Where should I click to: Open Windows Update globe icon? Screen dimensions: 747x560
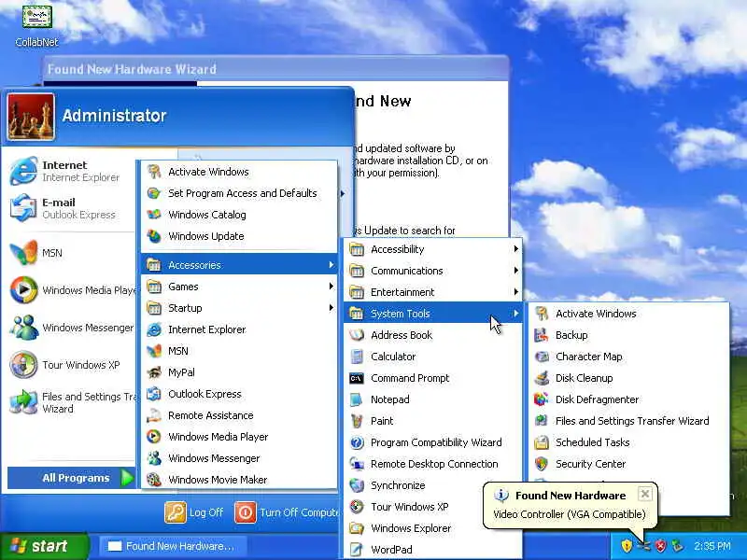coord(154,236)
